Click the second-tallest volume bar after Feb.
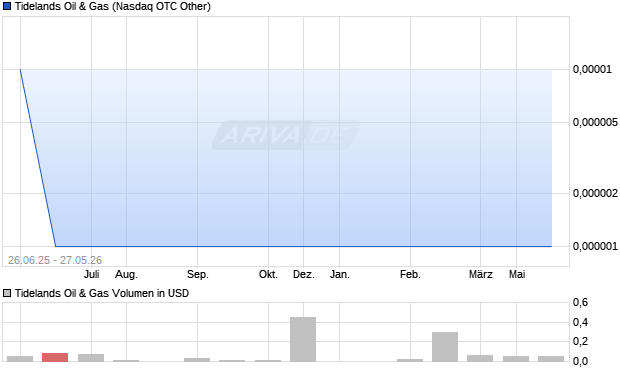This screenshot has height=371, width=620. [445, 347]
